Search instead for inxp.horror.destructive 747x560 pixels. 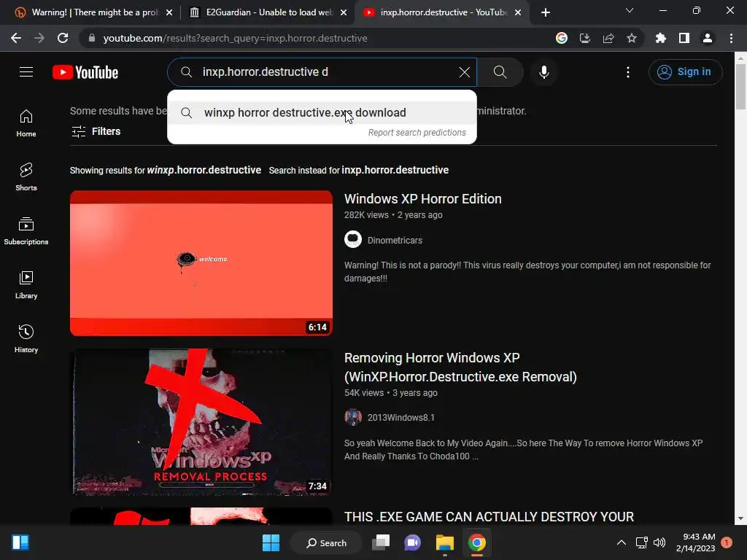click(395, 170)
